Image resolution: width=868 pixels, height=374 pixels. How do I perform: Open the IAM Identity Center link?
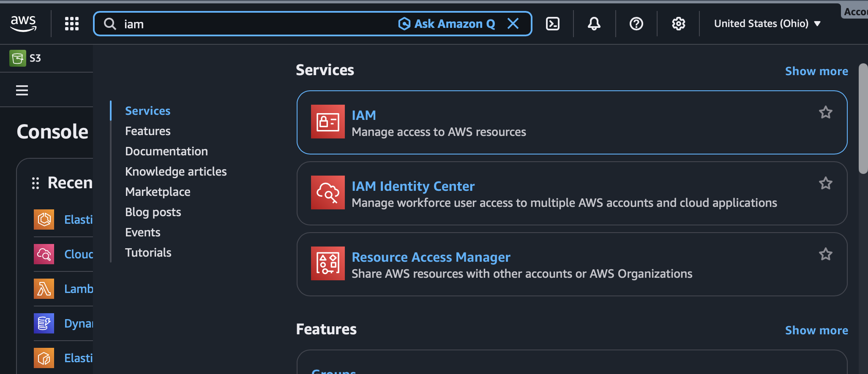click(413, 186)
